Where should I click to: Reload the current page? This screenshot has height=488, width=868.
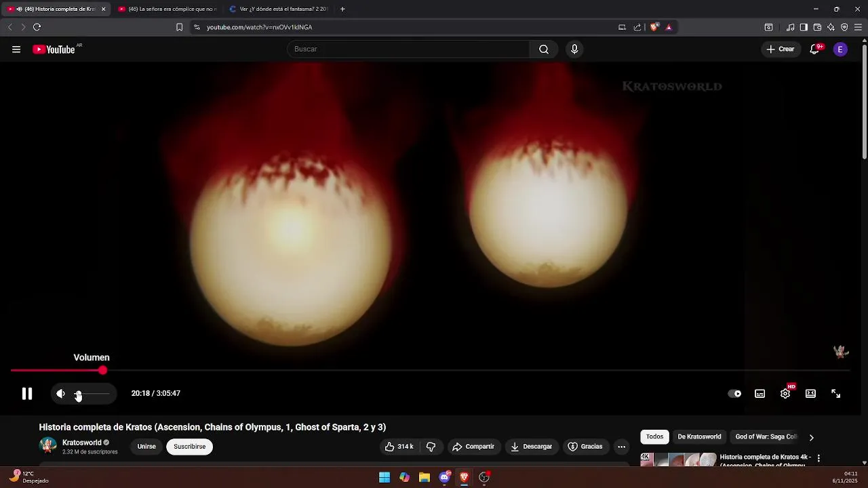click(37, 27)
